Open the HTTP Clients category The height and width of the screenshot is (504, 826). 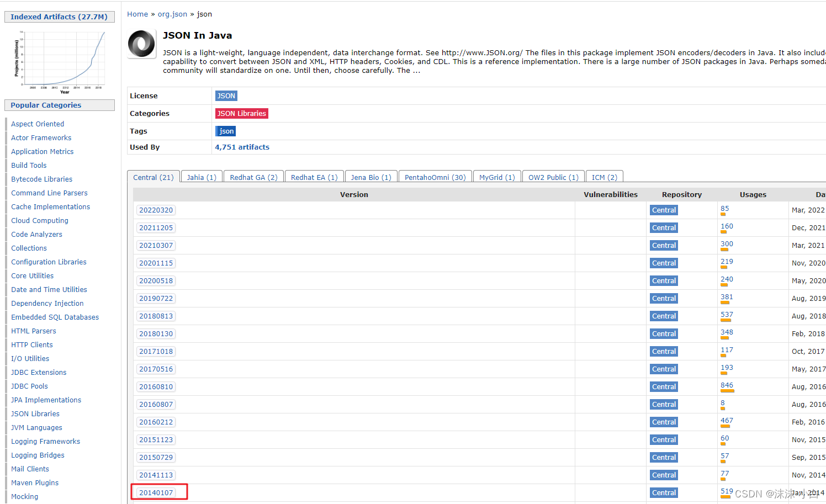32,345
